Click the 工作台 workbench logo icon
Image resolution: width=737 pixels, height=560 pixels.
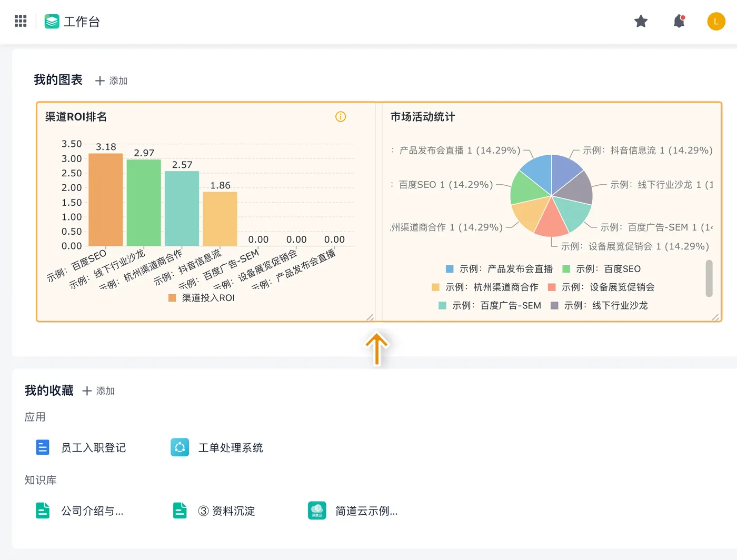tap(52, 22)
